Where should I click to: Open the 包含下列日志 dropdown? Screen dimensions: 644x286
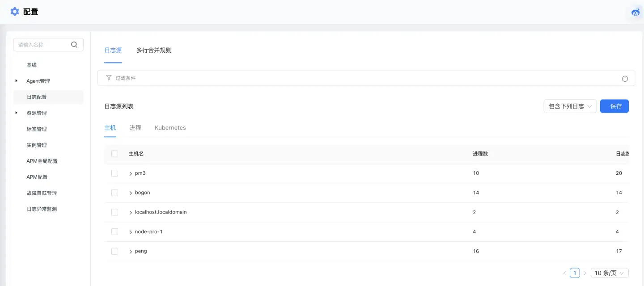tap(570, 106)
